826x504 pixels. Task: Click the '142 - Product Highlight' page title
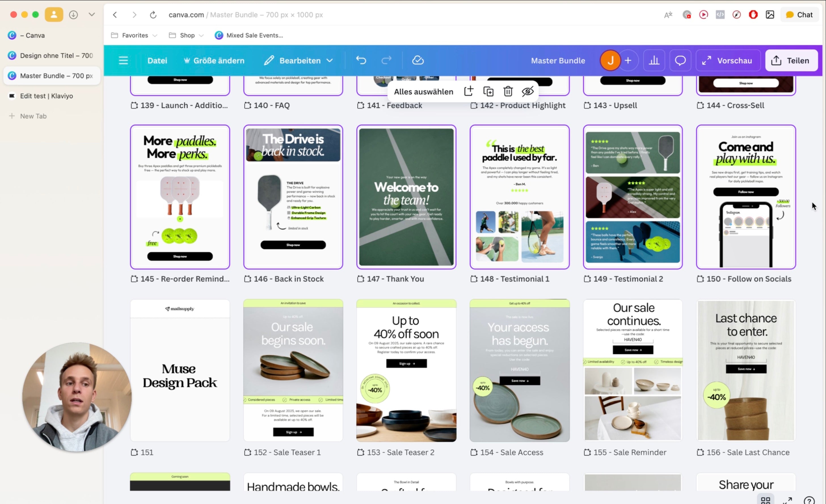pyautogui.click(x=522, y=105)
